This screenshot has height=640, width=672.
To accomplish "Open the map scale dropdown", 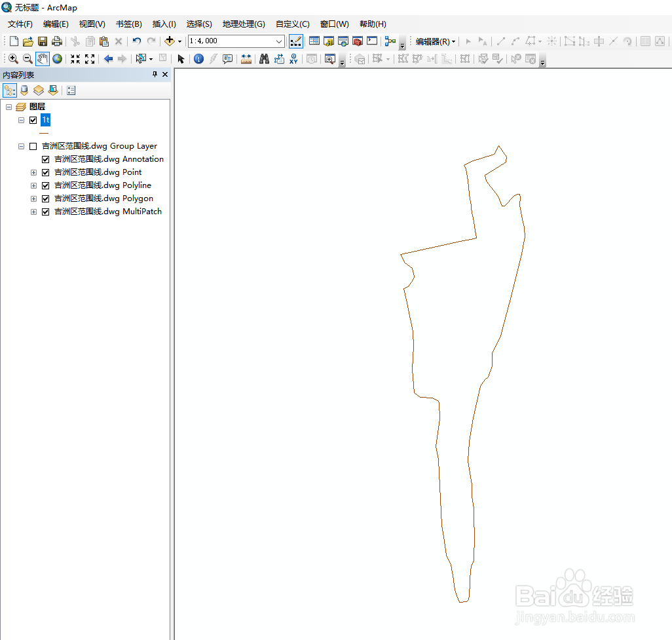I will pyautogui.click(x=279, y=41).
